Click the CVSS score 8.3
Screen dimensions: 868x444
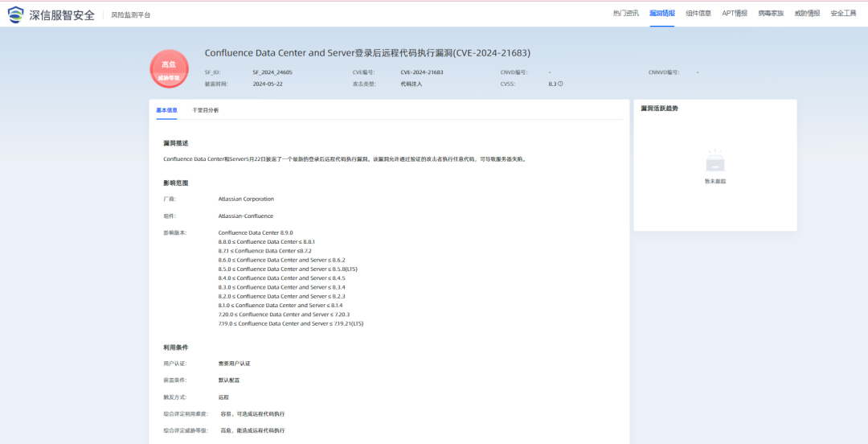[x=552, y=84]
